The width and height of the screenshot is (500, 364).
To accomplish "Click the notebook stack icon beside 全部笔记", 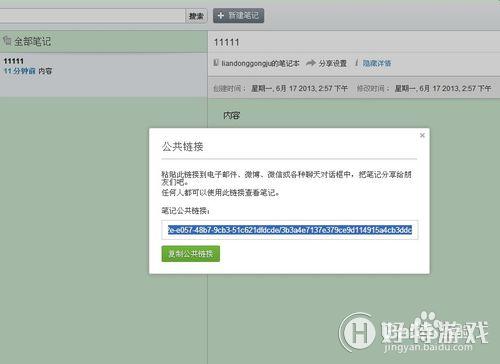I will point(7,41).
